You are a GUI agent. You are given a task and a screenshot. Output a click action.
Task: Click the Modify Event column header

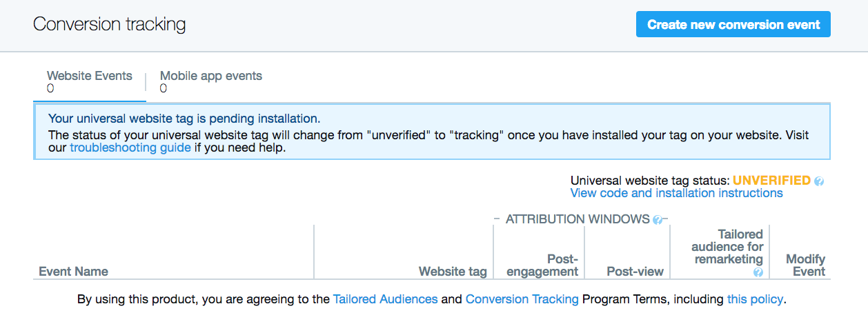point(806,265)
